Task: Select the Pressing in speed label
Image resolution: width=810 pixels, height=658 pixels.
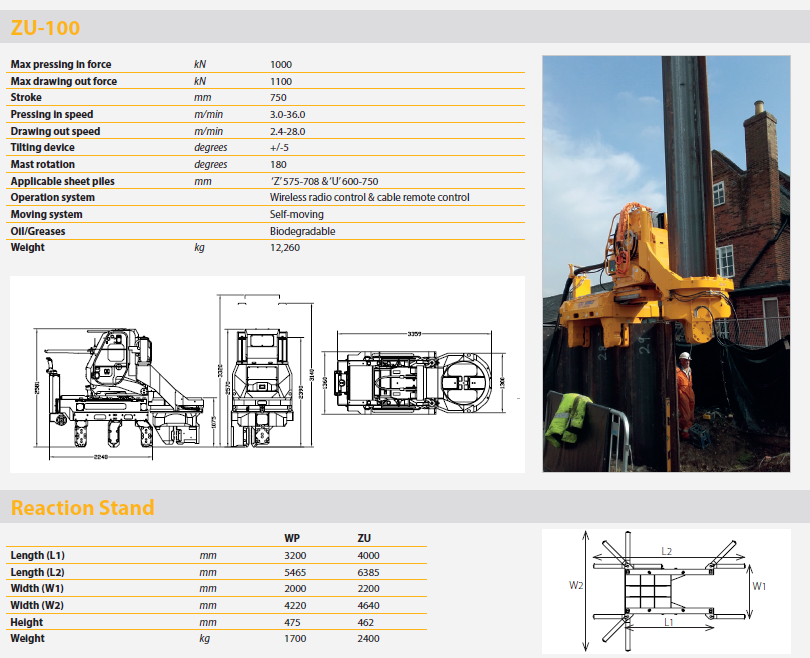Action: (x=52, y=114)
